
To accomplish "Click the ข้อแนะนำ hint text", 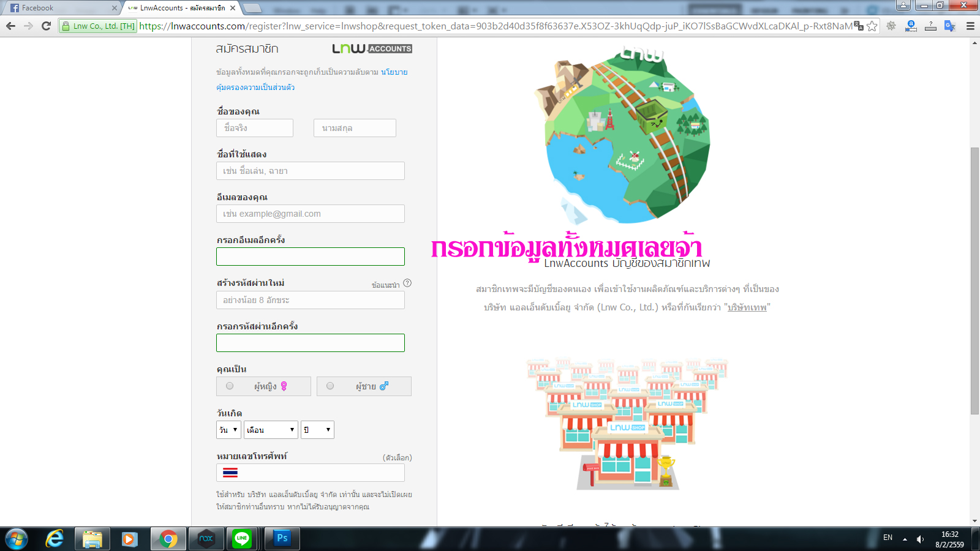I will point(385,285).
